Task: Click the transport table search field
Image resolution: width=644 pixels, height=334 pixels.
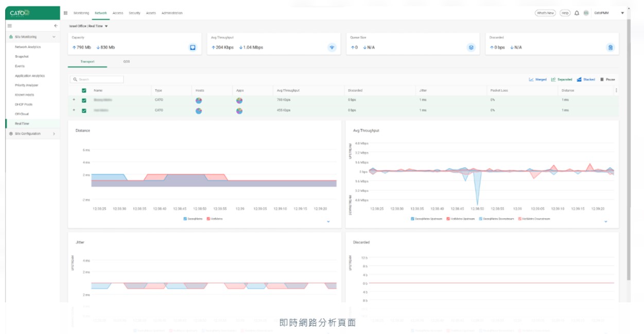Action: [98, 80]
